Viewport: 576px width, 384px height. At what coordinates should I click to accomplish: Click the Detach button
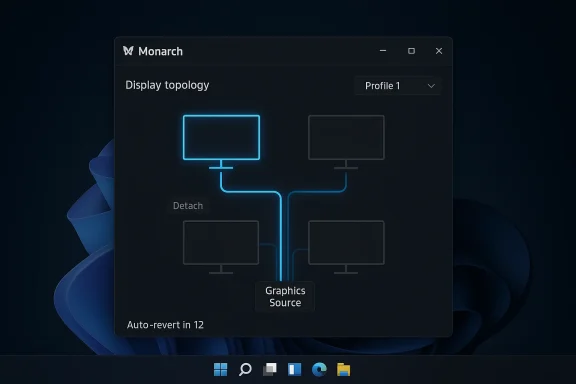click(188, 206)
